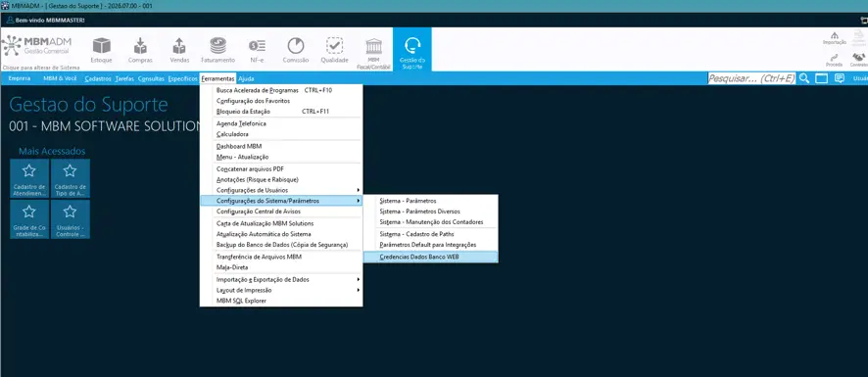Expand Configurações de Usuários submenu

point(281,190)
